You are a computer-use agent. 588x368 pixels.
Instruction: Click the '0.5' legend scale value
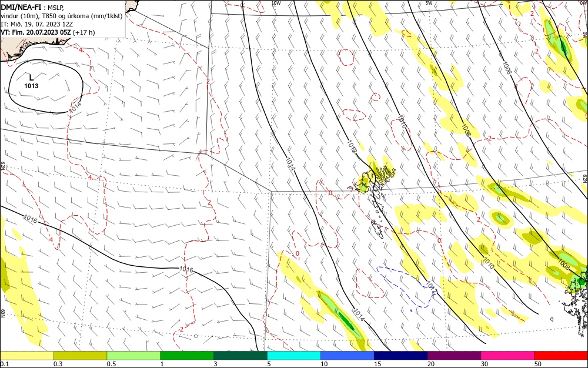(x=111, y=364)
